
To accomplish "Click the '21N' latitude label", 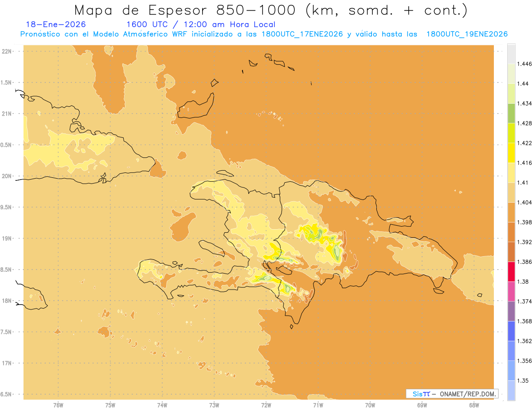I will pos(7,114).
